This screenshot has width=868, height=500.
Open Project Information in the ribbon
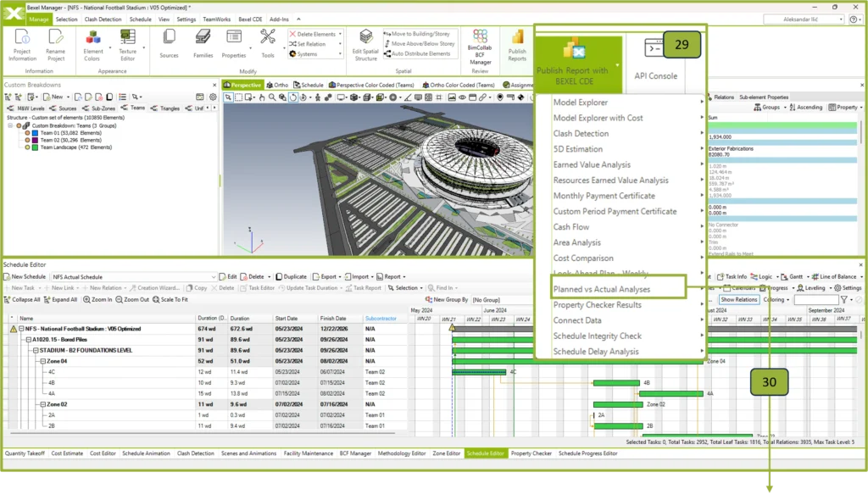[23, 45]
